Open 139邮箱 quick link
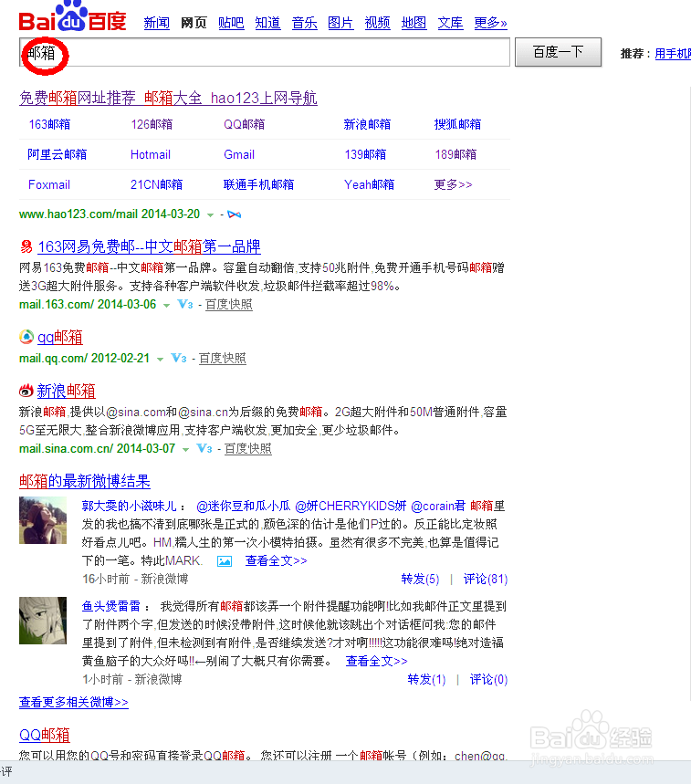 (x=365, y=154)
